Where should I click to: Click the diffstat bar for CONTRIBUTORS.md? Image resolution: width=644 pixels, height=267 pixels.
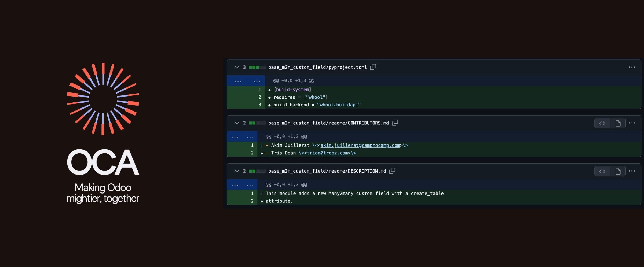click(x=257, y=123)
